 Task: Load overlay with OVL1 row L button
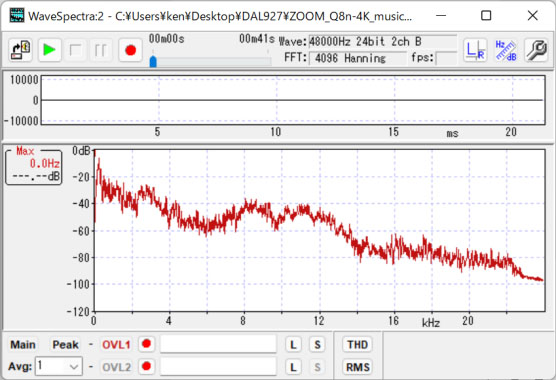coord(293,345)
